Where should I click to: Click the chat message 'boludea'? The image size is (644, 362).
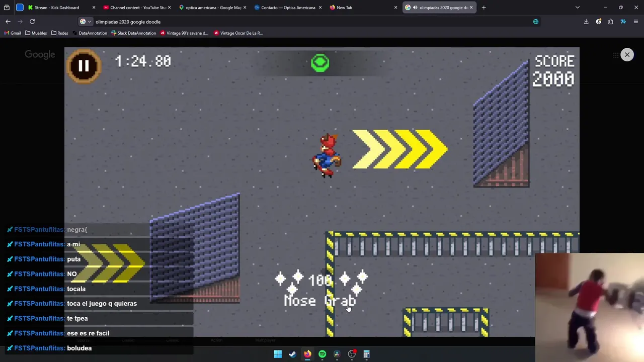coord(79,348)
